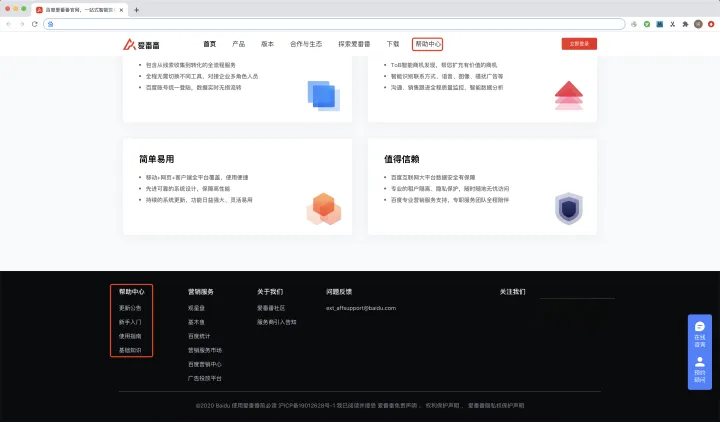This screenshot has width=720, height=422.
Task: Open the 探索爱番番 nav item
Action: (x=354, y=44)
